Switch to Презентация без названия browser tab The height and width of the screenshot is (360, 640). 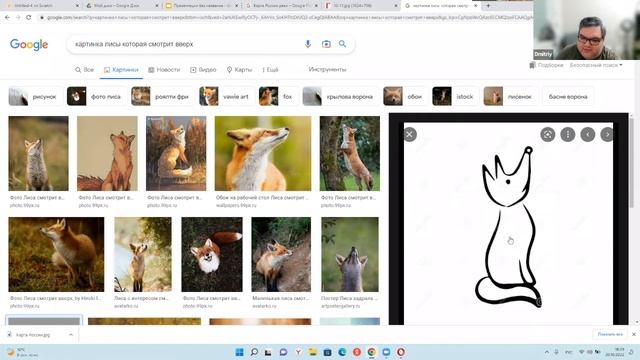(201, 6)
